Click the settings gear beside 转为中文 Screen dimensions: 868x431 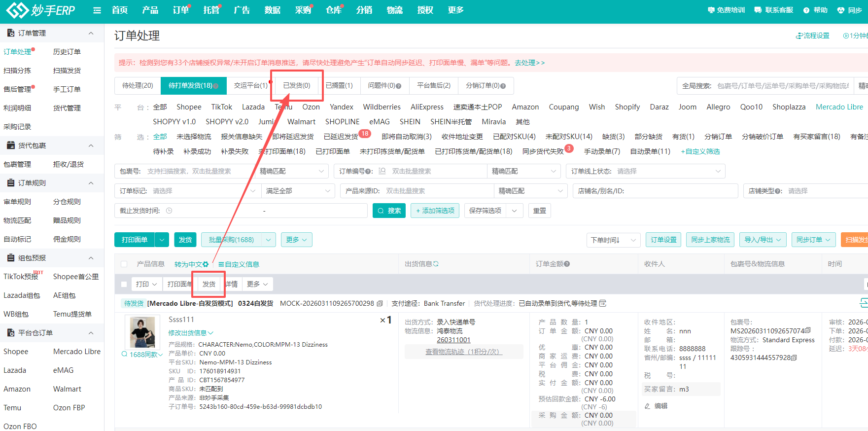pos(206,264)
